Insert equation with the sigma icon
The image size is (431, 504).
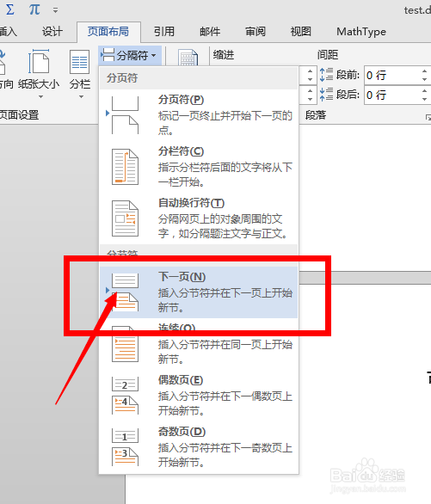point(9,9)
